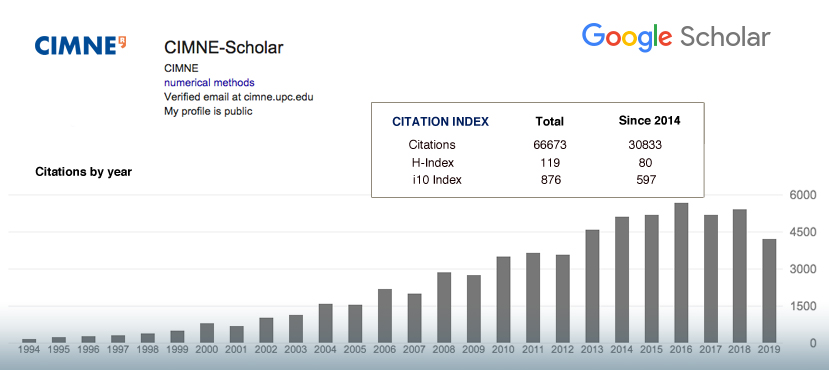Viewport: 829px width, 370px height.
Task: Click the CIMNE affiliation text under profile name
Action: click(181, 68)
